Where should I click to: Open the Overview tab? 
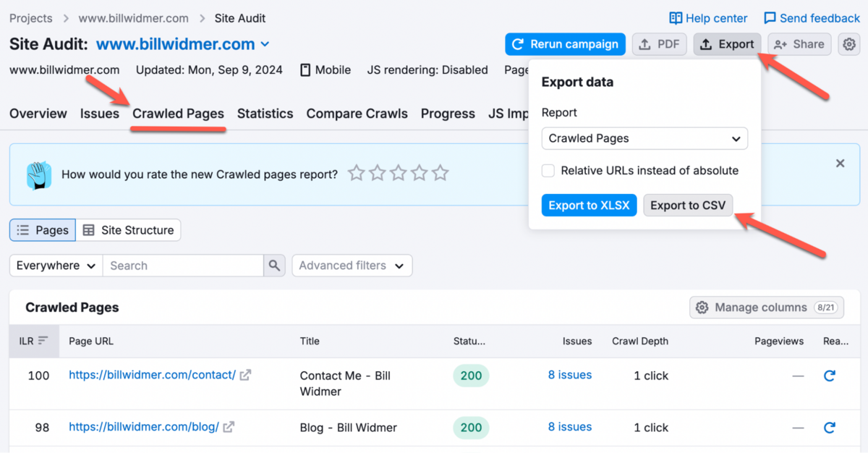pyautogui.click(x=38, y=114)
